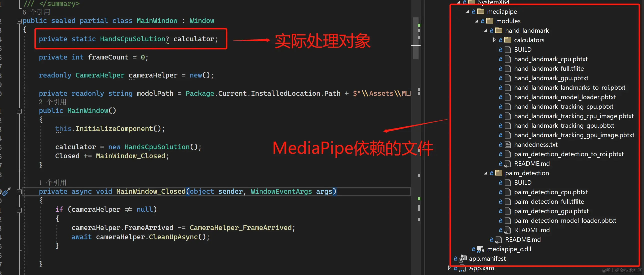Toggle the lock icon beside app.manifest

point(455,258)
